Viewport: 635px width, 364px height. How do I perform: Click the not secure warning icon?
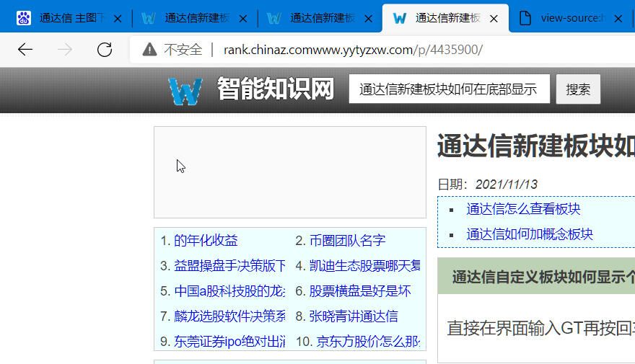pos(149,50)
